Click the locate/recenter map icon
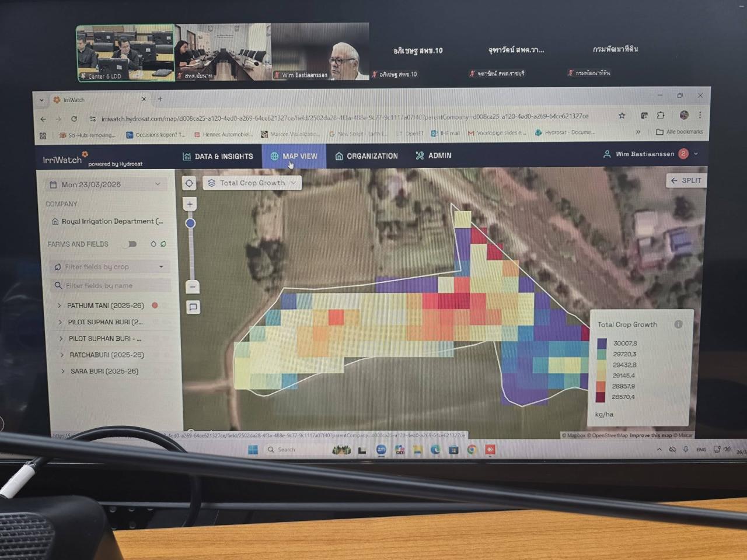Screen dimensions: 747x560 (x=189, y=183)
